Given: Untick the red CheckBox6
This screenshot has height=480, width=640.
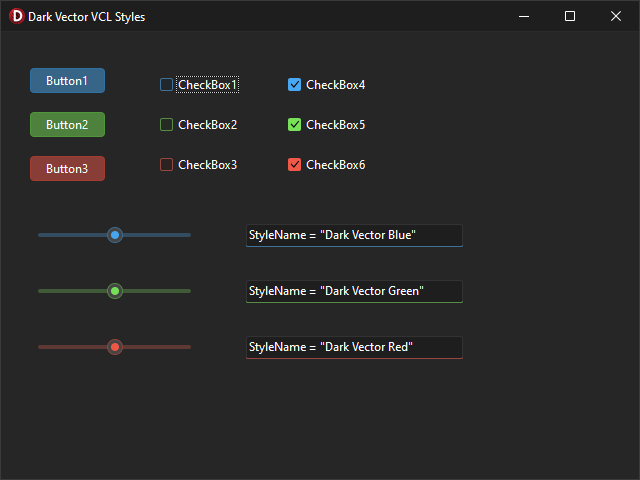Looking at the screenshot, I should click(x=294, y=164).
